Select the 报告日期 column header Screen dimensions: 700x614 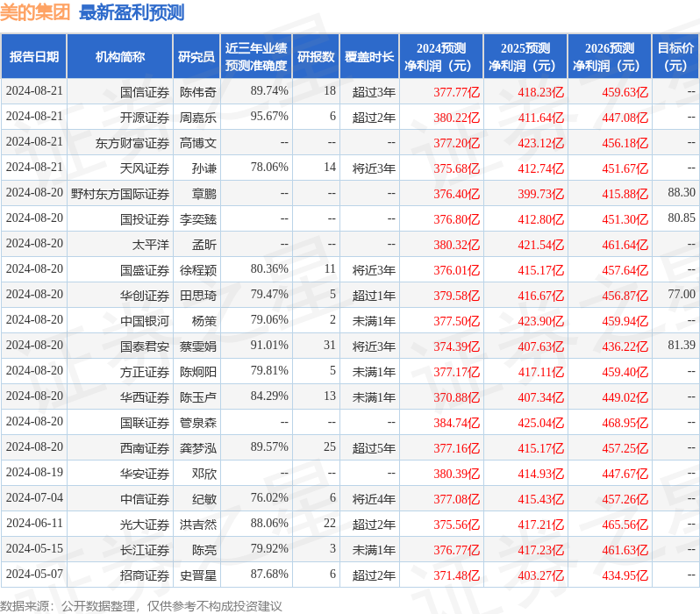coord(34,57)
